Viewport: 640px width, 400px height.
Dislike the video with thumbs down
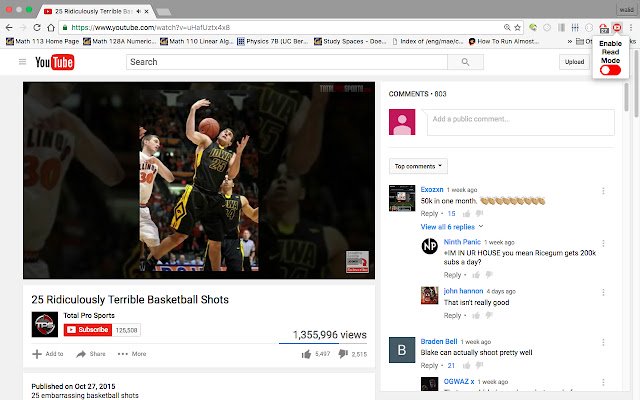pyautogui.click(x=343, y=354)
